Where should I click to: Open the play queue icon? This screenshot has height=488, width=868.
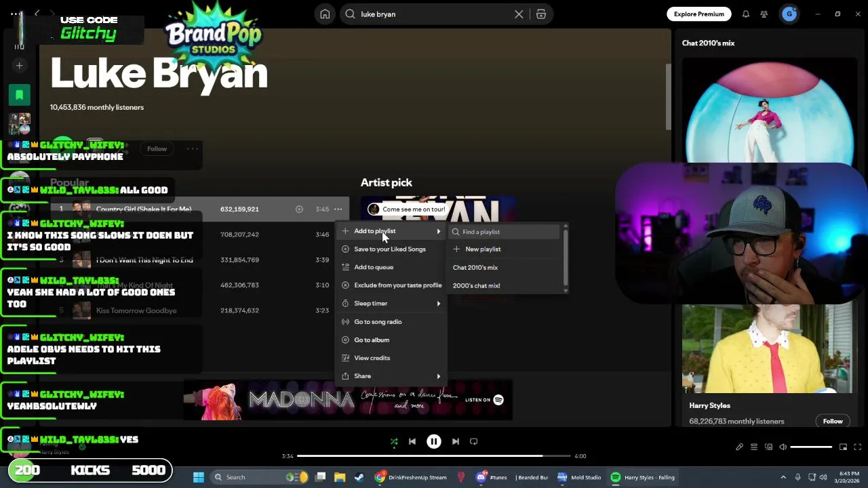(754, 447)
